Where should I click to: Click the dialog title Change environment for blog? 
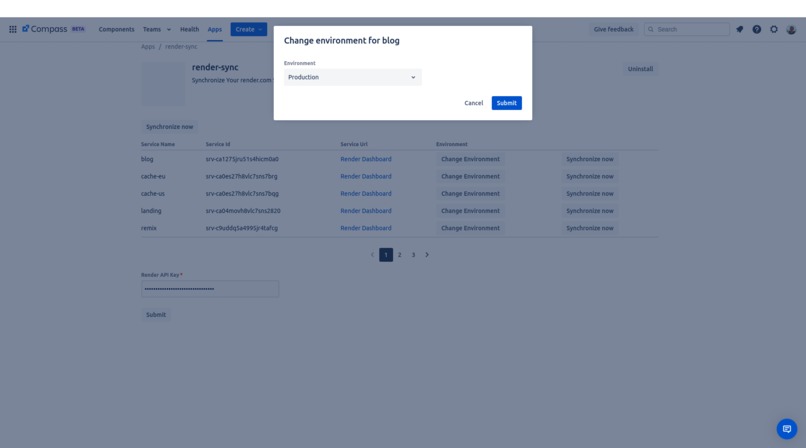[342, 41]
